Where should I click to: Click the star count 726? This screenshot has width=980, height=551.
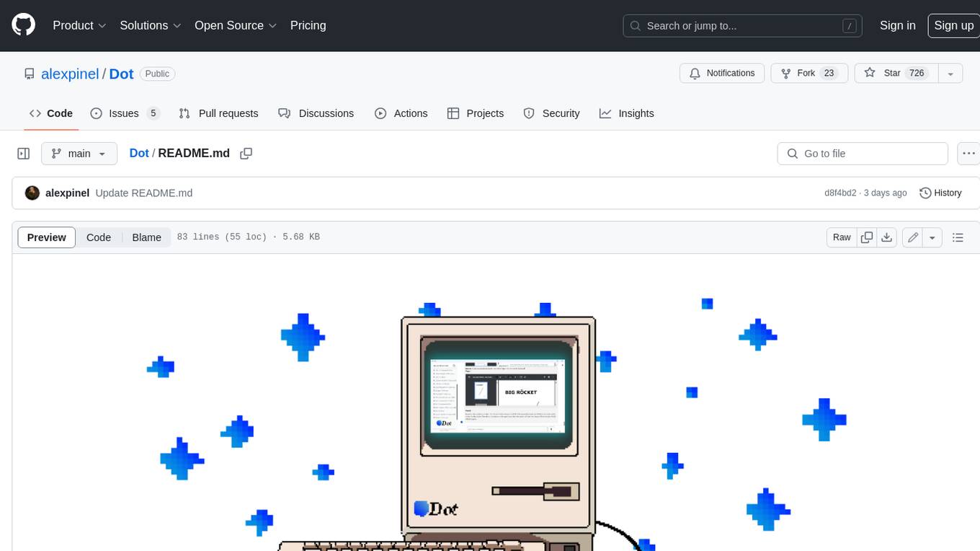coord(917,73)
